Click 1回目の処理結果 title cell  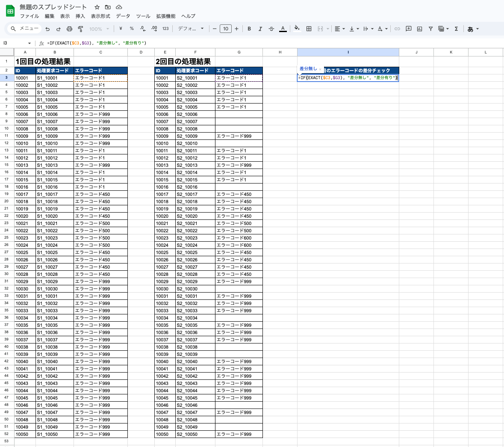click(x=43, y=62)
